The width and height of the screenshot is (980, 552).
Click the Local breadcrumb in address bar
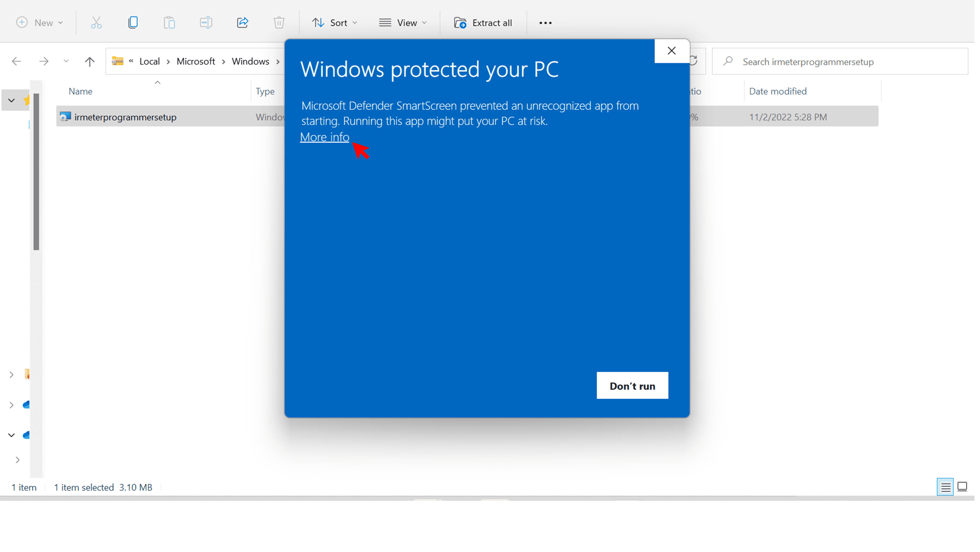150,62
